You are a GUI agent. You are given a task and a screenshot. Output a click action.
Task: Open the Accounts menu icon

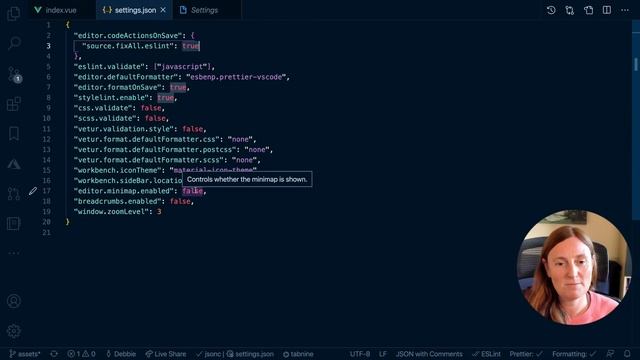[14, 301]
